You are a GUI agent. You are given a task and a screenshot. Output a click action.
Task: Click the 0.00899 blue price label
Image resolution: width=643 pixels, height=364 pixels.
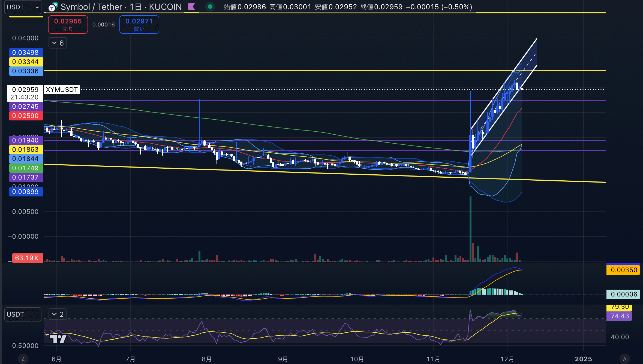[x=26, y=192]
